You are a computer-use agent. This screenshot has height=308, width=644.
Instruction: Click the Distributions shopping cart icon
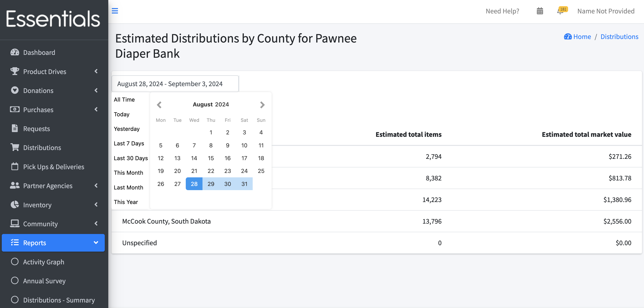pos(15,147)
